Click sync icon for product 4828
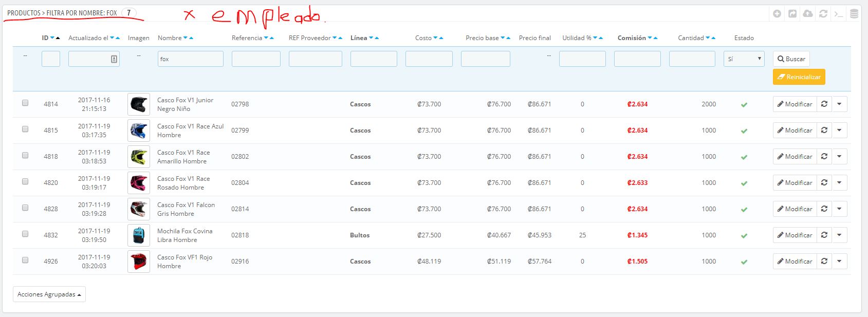 click(824, 209)
